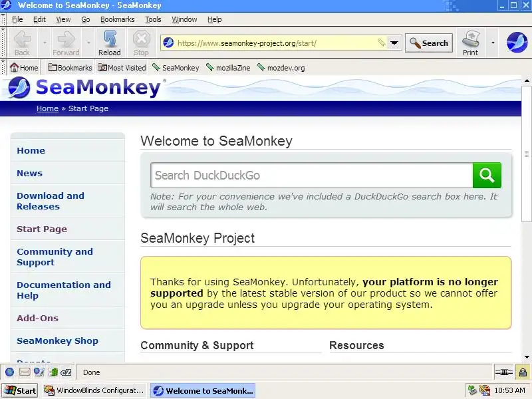The height and width of the screenshot is (399, 532).
Task: Select Welcome to SeaMonkey taskbar button
Action: point(203,390)
